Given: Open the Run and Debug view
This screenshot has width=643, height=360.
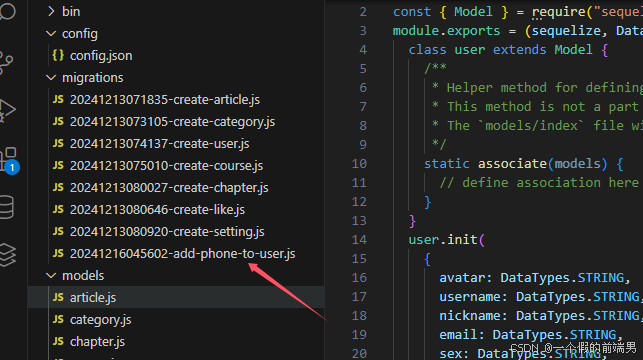Looking at the screenshot, I should (x=7, y=110).
